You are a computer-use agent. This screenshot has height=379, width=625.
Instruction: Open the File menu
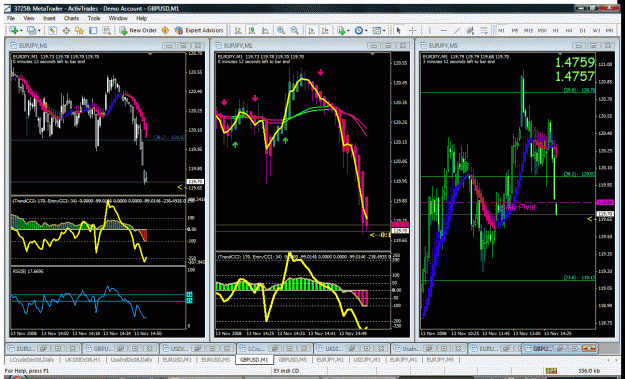[x=11, y=18]
